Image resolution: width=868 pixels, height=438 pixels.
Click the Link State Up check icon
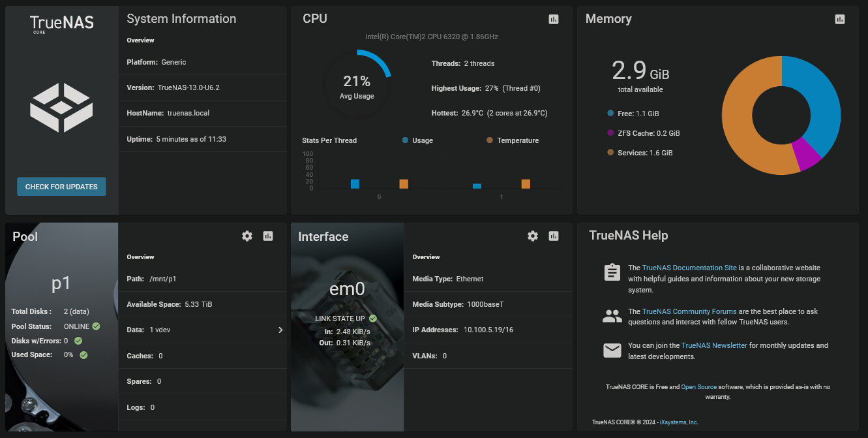point(373,319)
